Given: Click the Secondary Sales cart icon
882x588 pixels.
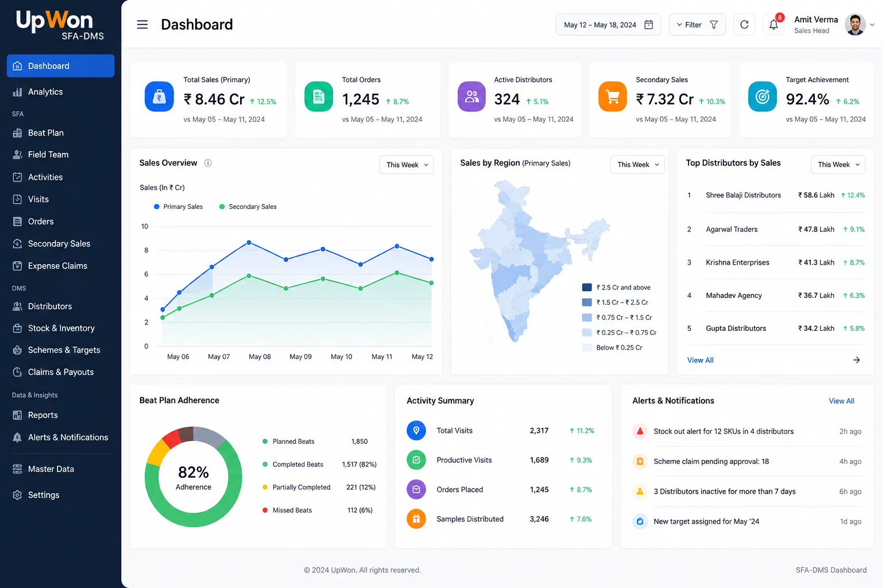Looking at the screenshot, I should click(613, 96).
